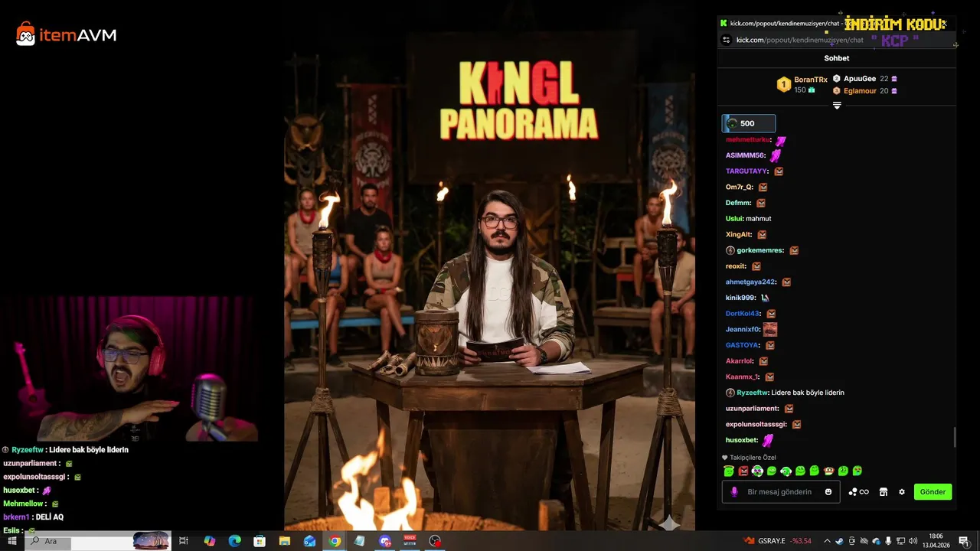Viewport: 980px width, 551px height.
Task: Open the Windows Start menu
Action: (12, 541)
